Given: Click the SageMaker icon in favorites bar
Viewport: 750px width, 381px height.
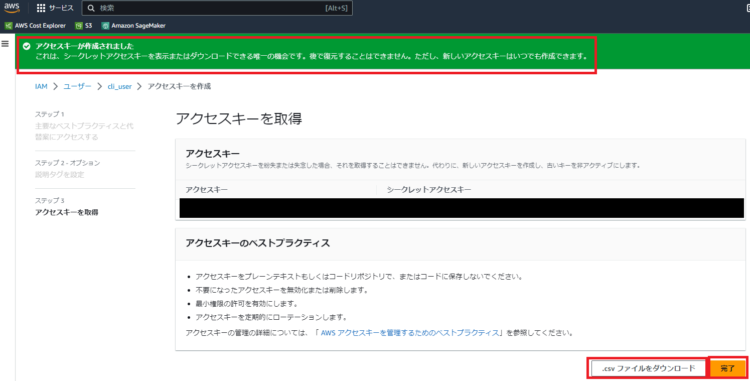Looking at the screenshot, I should [105, 26].
